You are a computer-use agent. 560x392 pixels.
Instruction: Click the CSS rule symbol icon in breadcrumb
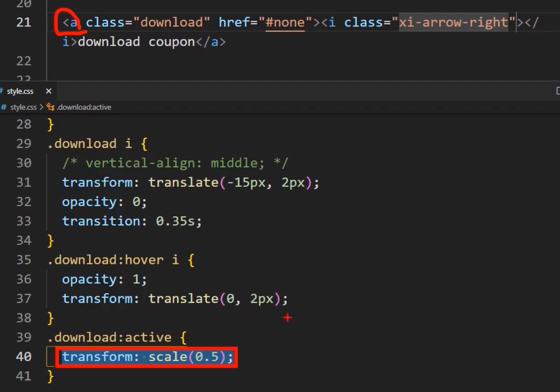(x=50, y=107)
